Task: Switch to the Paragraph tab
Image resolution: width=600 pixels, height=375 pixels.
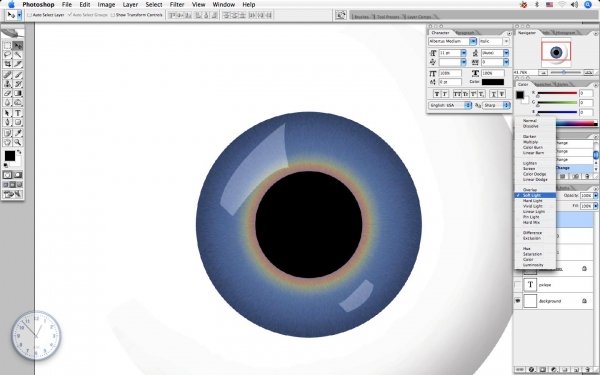Action: coord(465,33)
